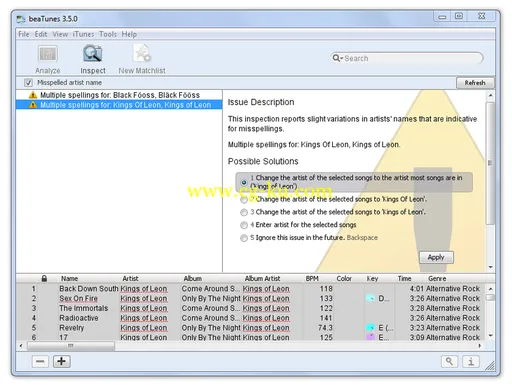The image size is (512, 389).
Task: Select solution 1 change artist to most songs
Action: coord(244,182)
